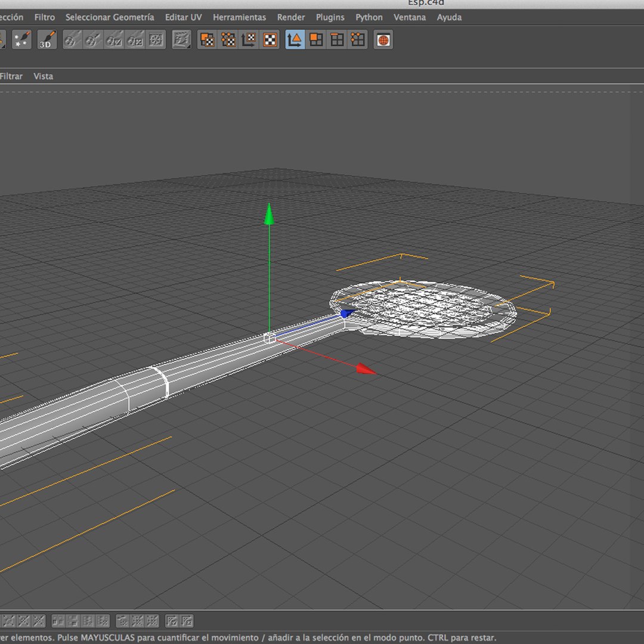
Task: Open the Seleccionar Geometría menu
Action: [x=110, y=17]
